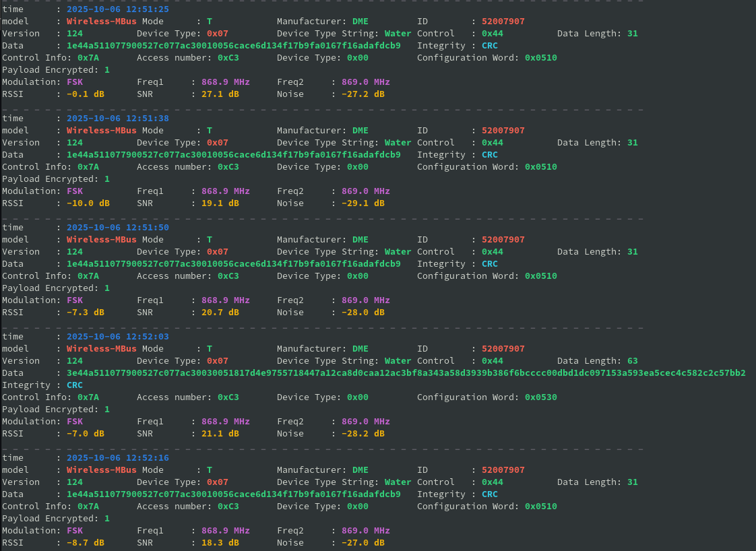Click the RSSI value -8.7 dB
Viewport: 756px width, 551px height.
85,543
